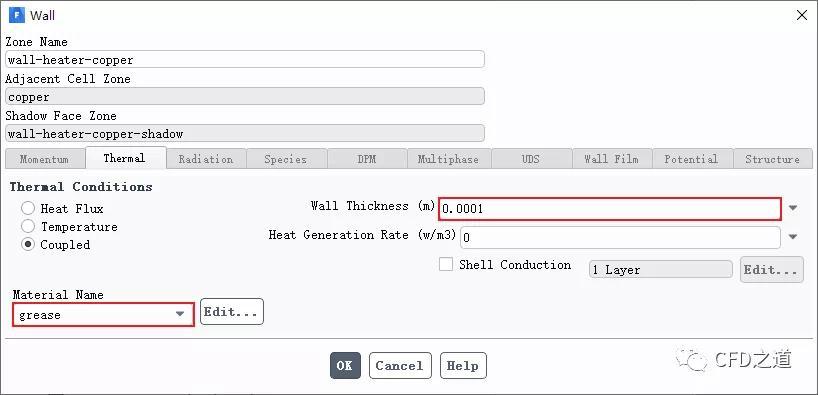
Task: Choose the Temperature thermal condition
Action: click(28, 226)
